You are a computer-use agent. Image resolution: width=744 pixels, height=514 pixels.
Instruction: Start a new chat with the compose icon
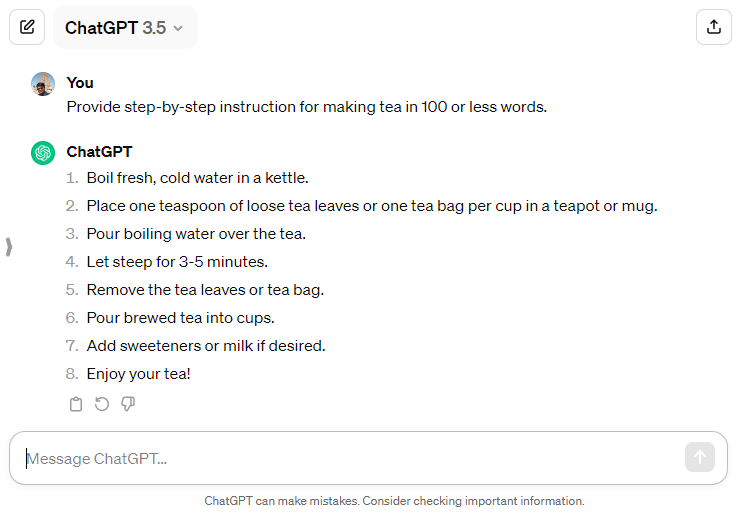(27, 27)
